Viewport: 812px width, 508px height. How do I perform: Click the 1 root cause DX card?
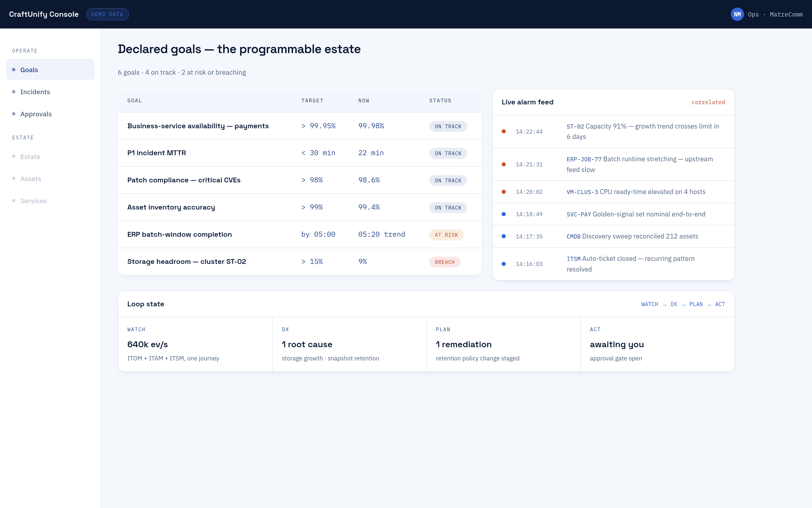[x=349, y=344]
